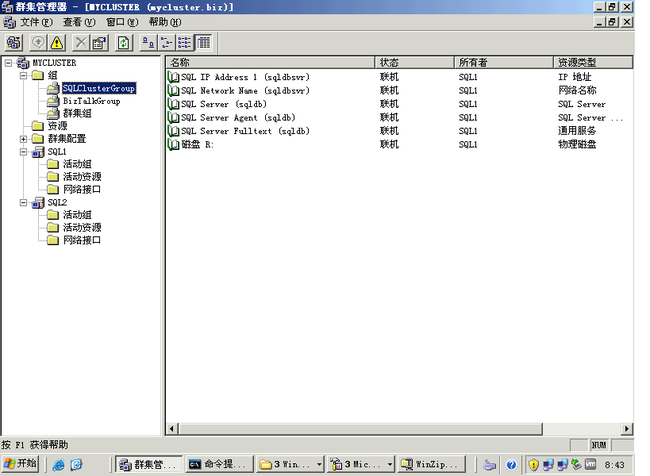
Task: Collapse the SQL2 node
Action: click(24, 202)
